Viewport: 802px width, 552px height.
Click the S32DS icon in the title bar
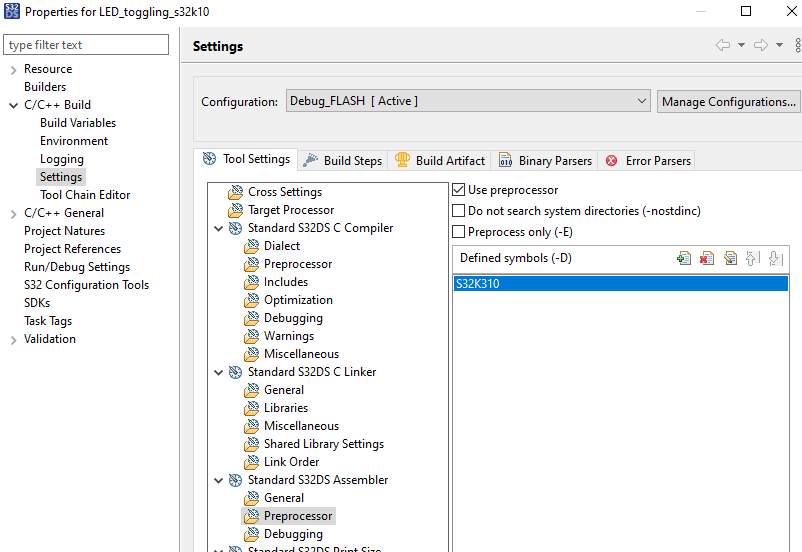(x=12, y=11)
